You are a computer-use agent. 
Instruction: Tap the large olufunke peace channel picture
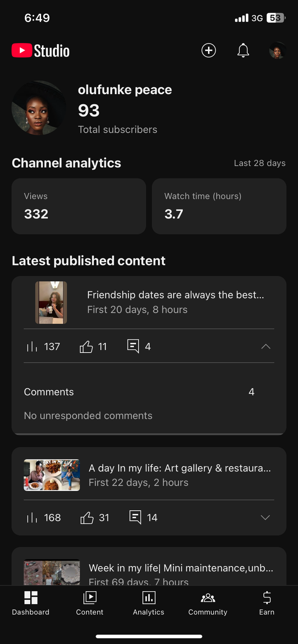click(39, 108)
